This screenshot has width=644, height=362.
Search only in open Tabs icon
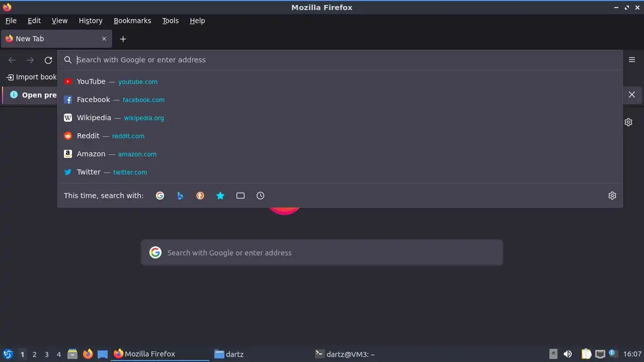pos(240,196)
